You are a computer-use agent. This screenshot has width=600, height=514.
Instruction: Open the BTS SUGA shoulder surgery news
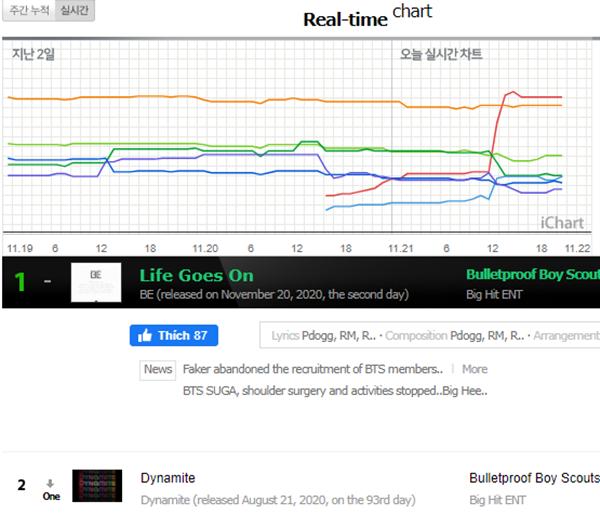334,391
